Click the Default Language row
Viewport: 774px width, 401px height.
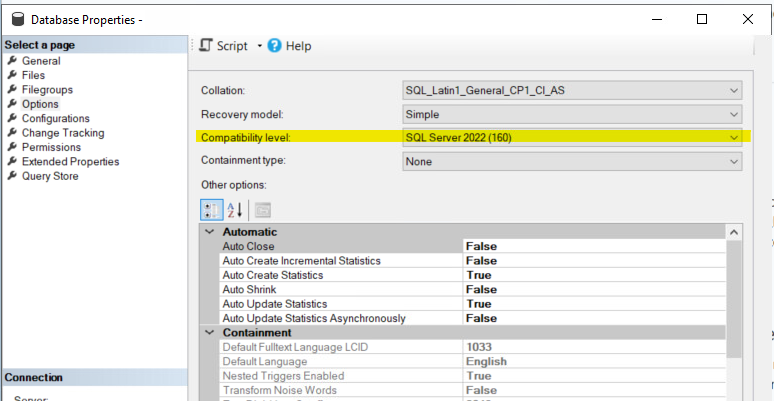click(472, 361)
